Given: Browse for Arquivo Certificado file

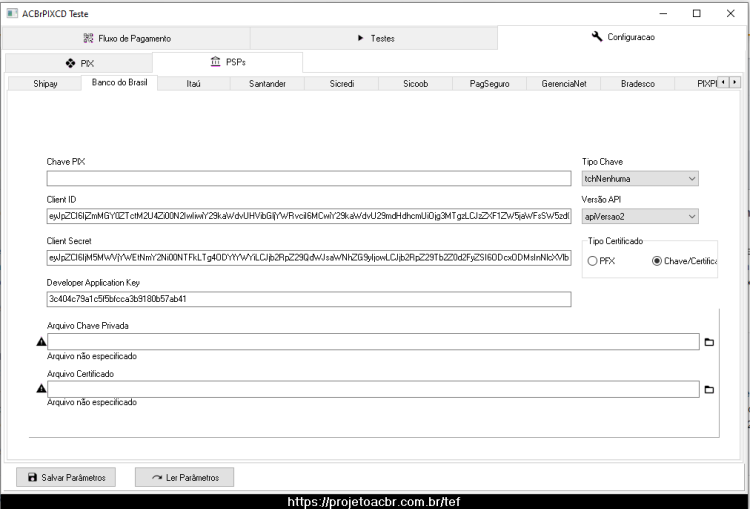Looking at the screenshot, I should (x=709, y=389).
